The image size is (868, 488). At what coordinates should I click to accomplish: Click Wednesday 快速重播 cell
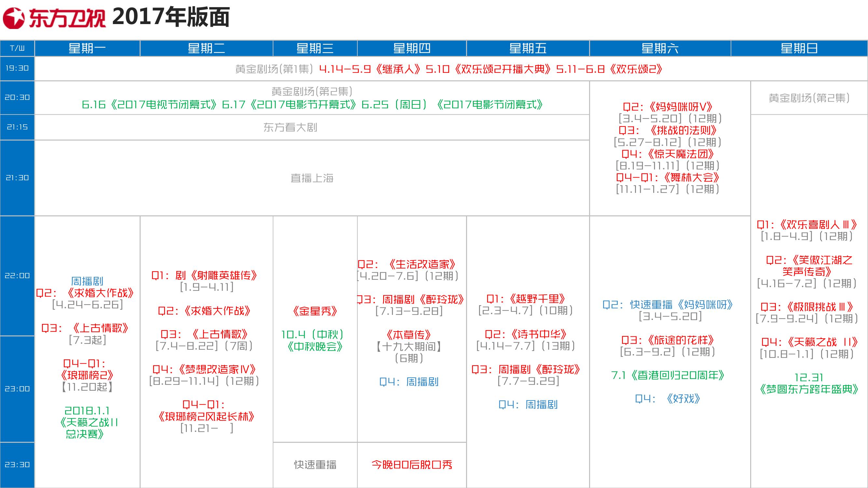coord(315,465)
